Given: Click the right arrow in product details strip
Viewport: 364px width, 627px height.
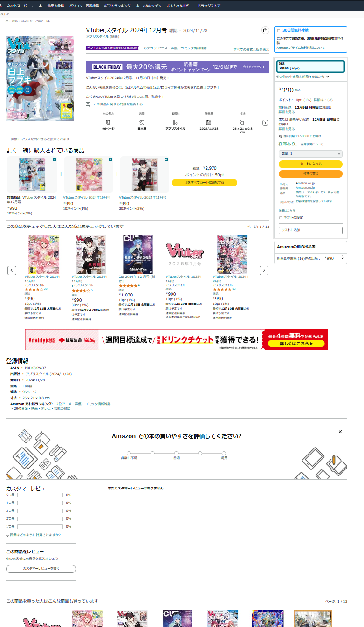Looking at the screenshot, I should click(265, 123).
